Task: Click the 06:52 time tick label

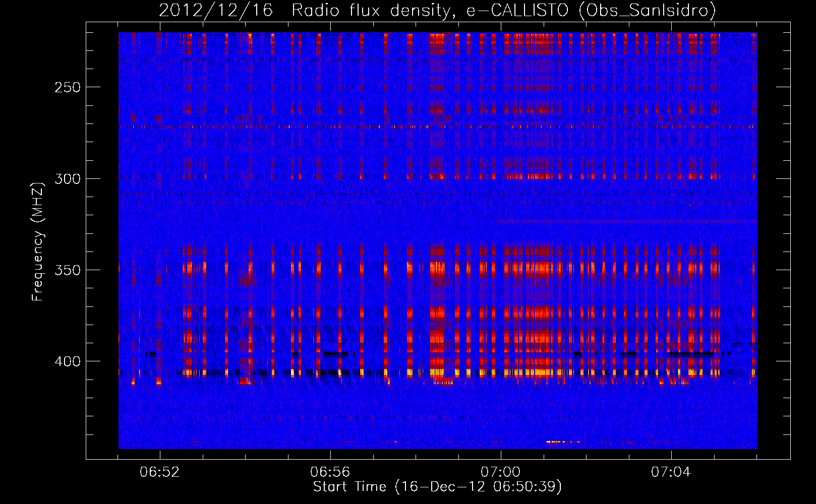Action: (x=160, y=472)
